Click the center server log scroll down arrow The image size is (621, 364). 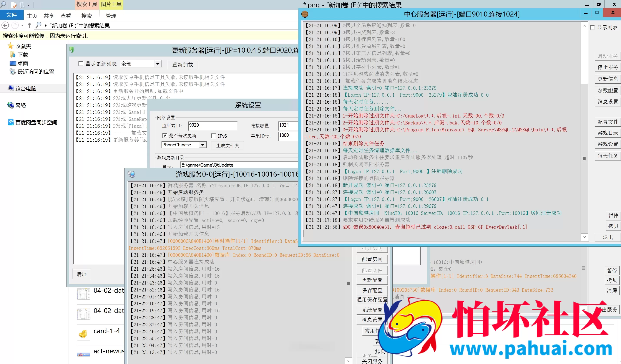[x=584, y=237]
